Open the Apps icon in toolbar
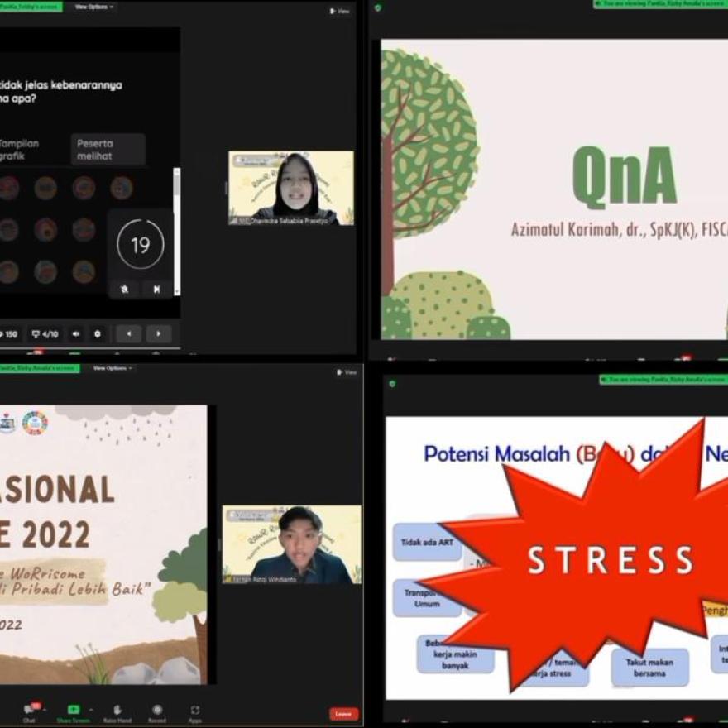Image resolution: width=728 pixels, height=728 pixels. point(194,710)
